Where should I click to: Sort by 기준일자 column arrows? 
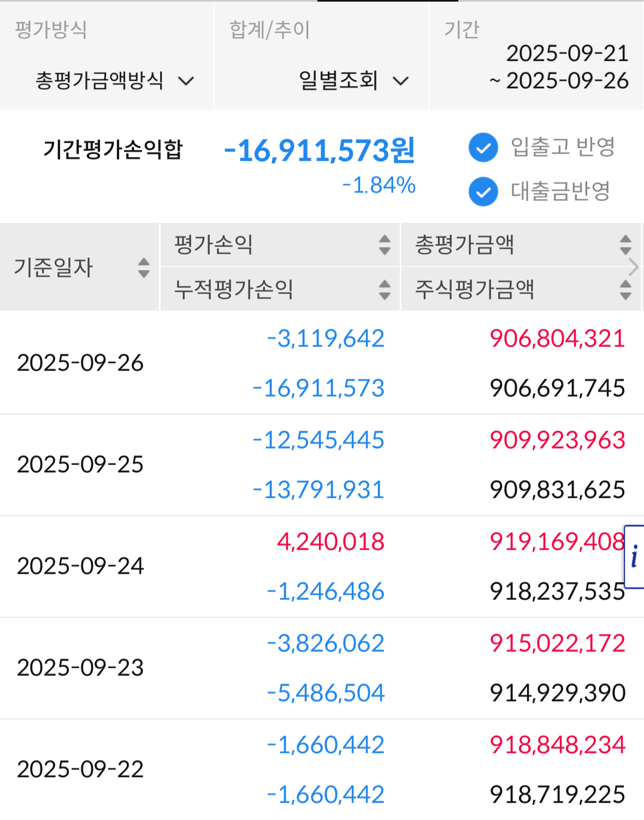click(144, 268)
